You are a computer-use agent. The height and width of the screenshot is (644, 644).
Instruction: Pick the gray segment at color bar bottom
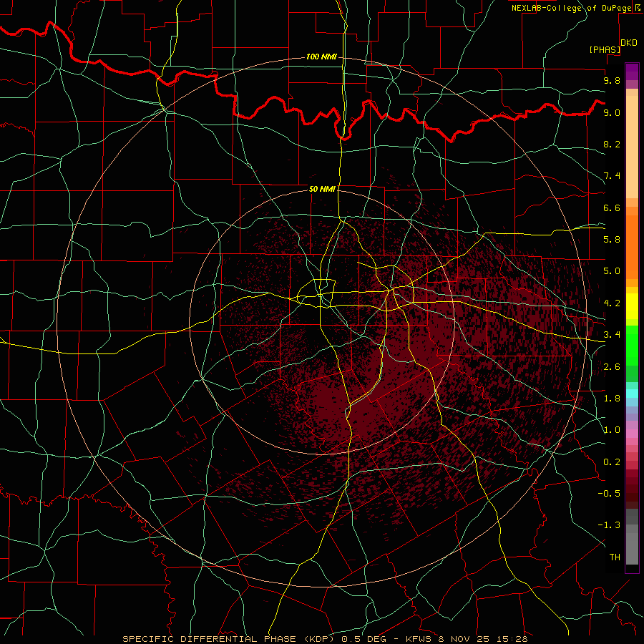coord(632,548)
